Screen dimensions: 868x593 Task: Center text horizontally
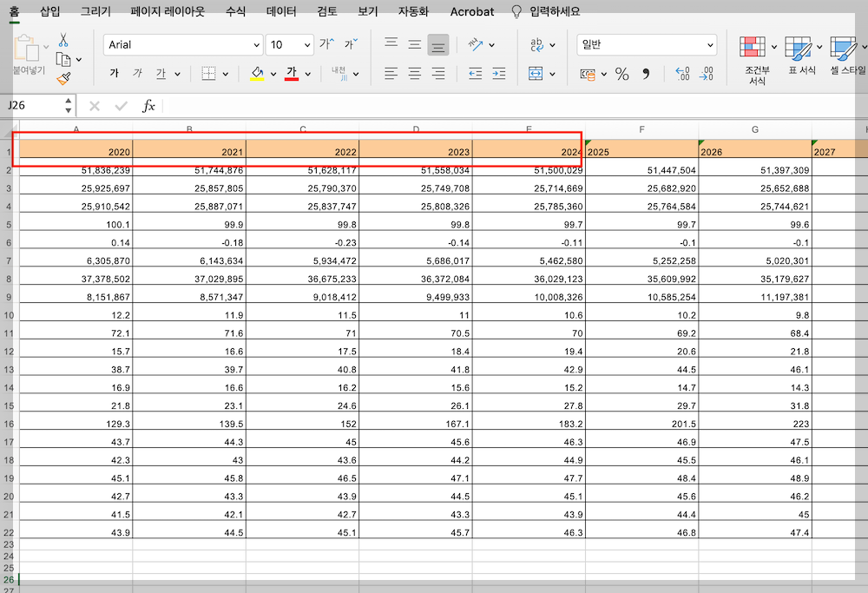tap(415, 73)
